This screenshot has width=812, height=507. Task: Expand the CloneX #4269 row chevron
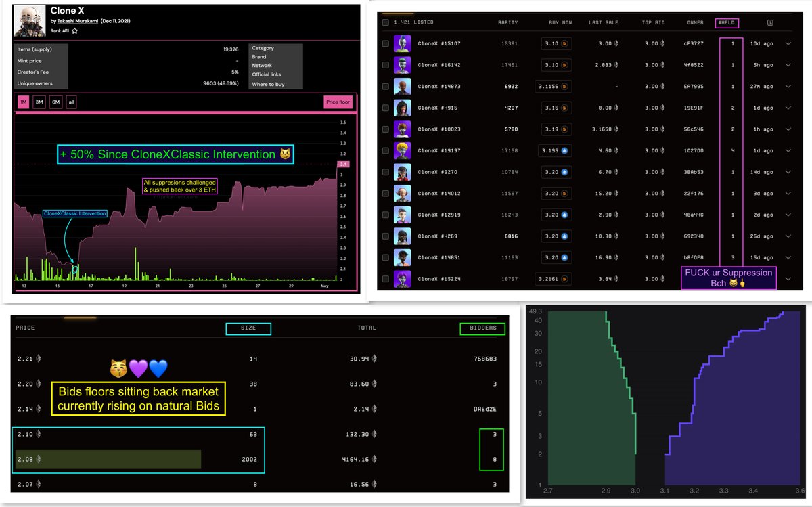tap(788, 236)
